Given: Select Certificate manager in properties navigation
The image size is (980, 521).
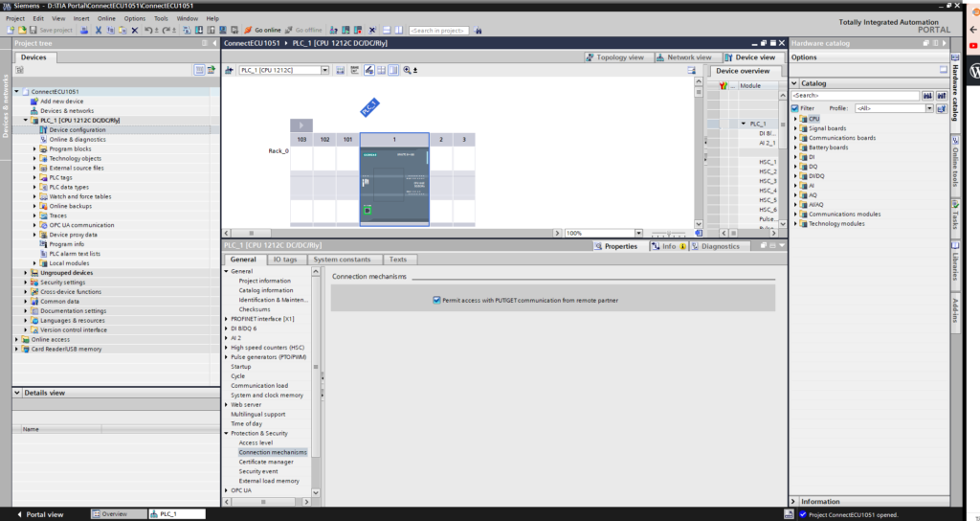Looking at the screenshot, I should coord(266,462).
